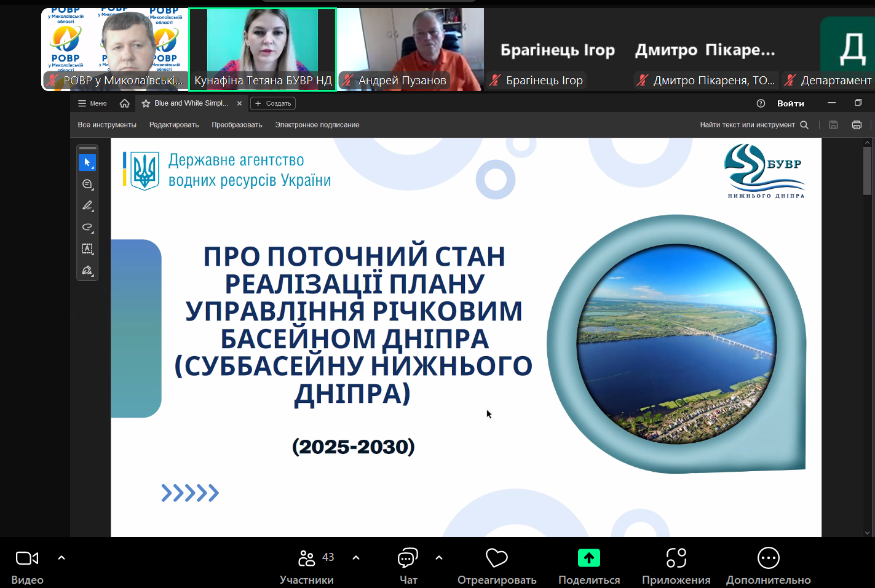Open the Преобразовать menu
Screen dimensions: 875x588
237,125
